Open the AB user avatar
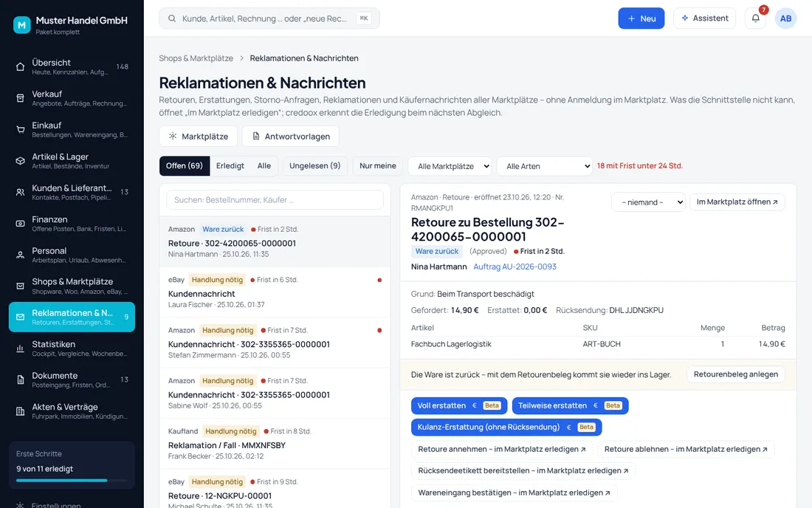Image resolution: width=812 pixels, height=508 pixels. pyautogui.click(x=785, y=18)
